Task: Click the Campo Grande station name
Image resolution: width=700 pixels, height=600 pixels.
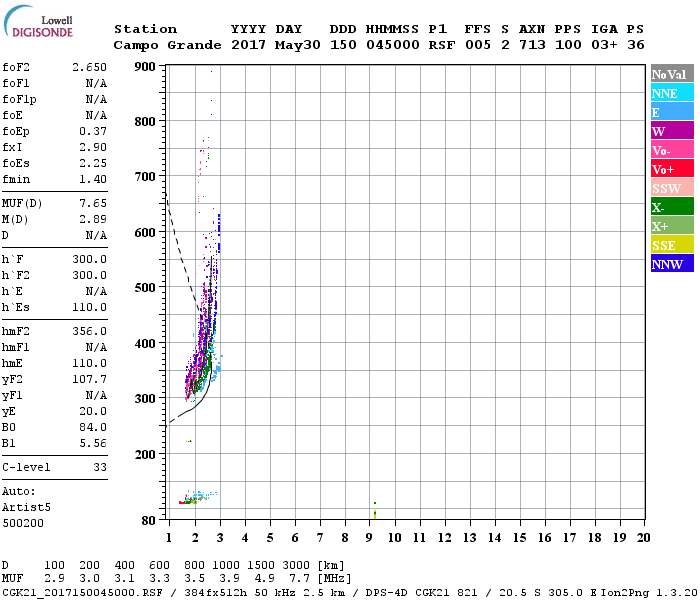Action: coord(166,45)
